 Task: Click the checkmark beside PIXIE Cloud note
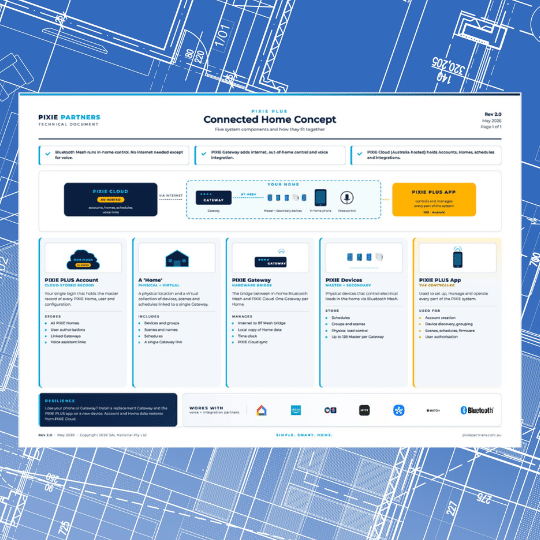pos(360,154)
